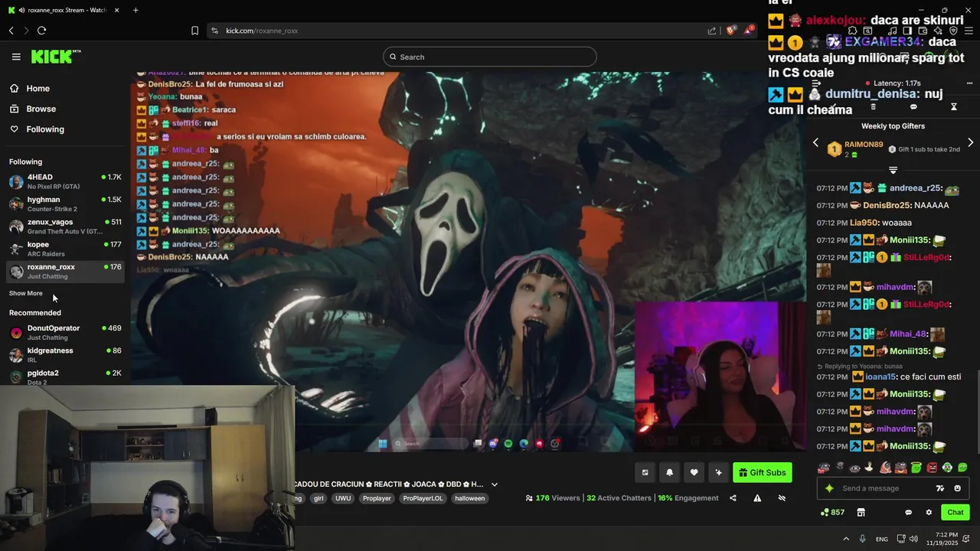
Task: Click the green sparkle icon in message box
Action: [x=829, y=488]
